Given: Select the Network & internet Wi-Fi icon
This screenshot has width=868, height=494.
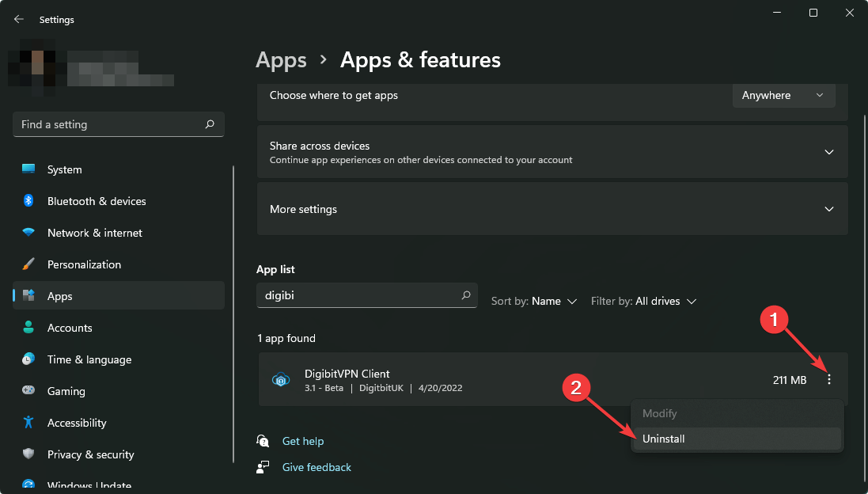Looking at the screenshot, I should coord(29,233).
